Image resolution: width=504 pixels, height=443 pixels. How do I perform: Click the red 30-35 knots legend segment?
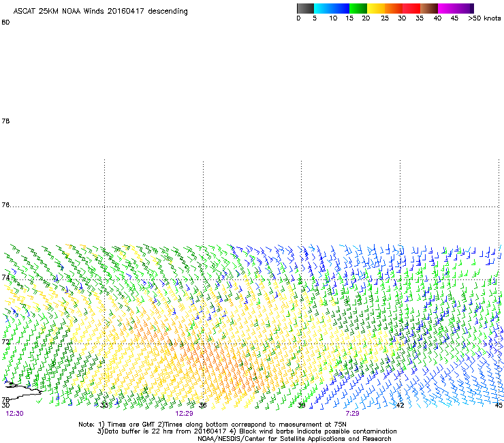click(411, 8)
